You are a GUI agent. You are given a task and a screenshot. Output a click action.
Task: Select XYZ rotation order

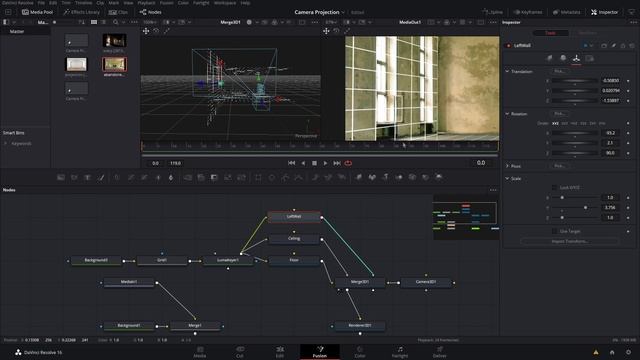click(x=555, y=123)
